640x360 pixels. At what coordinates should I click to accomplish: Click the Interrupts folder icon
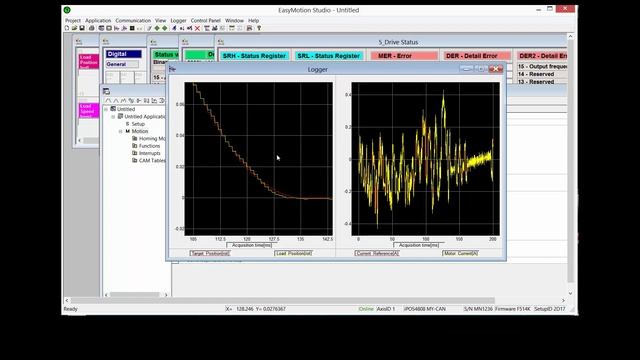click(135, 153)
